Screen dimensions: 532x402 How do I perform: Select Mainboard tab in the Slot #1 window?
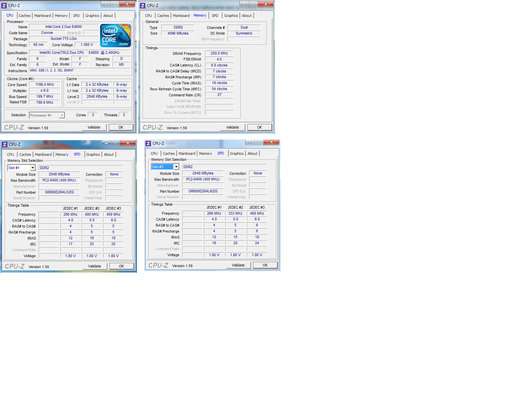click(43, 154)
